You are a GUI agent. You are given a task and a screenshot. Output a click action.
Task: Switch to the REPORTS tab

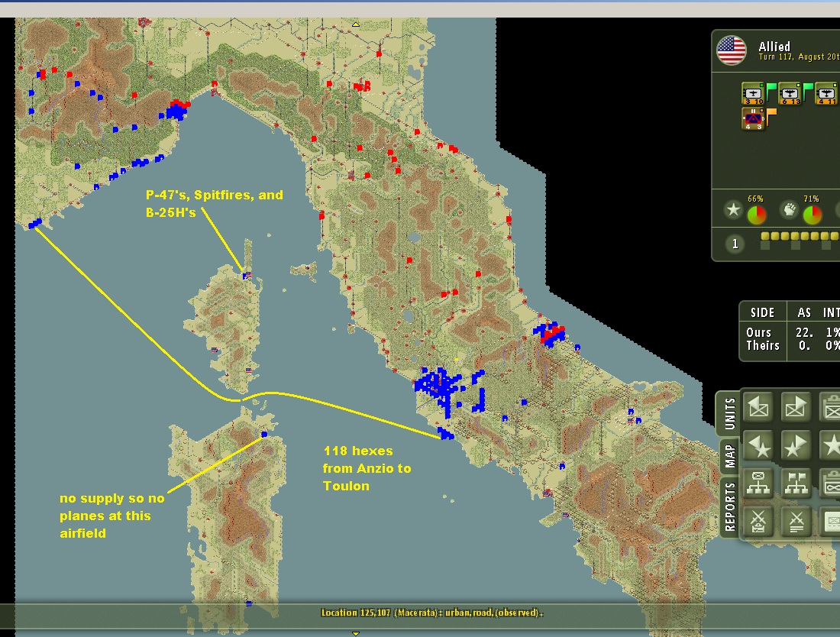(x=729, y=506)
